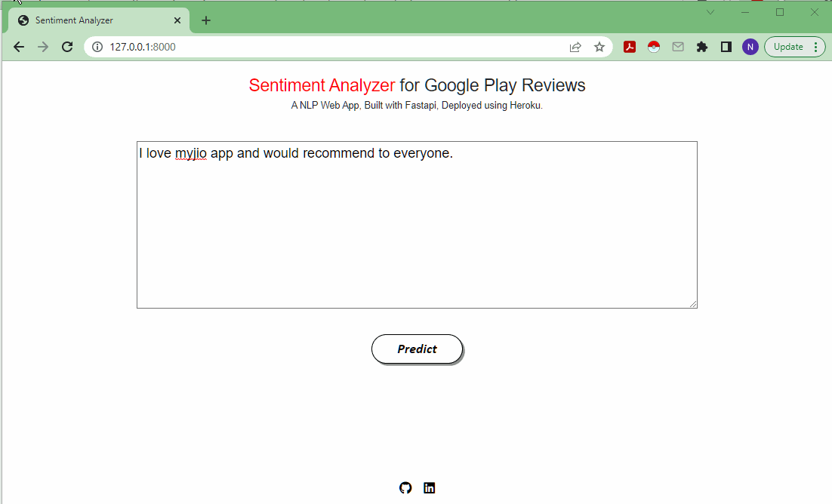Click the misspelled word myjio
This screenshot has height=504, width=832.
190,153
